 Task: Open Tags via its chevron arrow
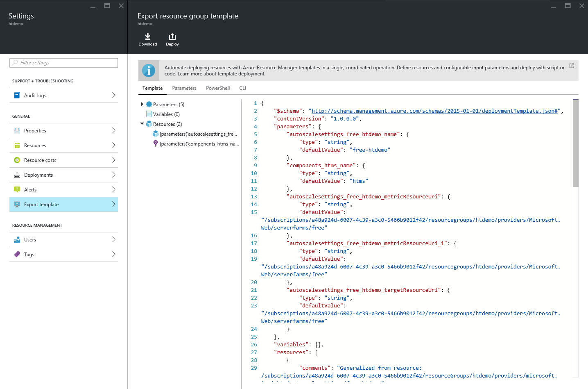[113, 254]
